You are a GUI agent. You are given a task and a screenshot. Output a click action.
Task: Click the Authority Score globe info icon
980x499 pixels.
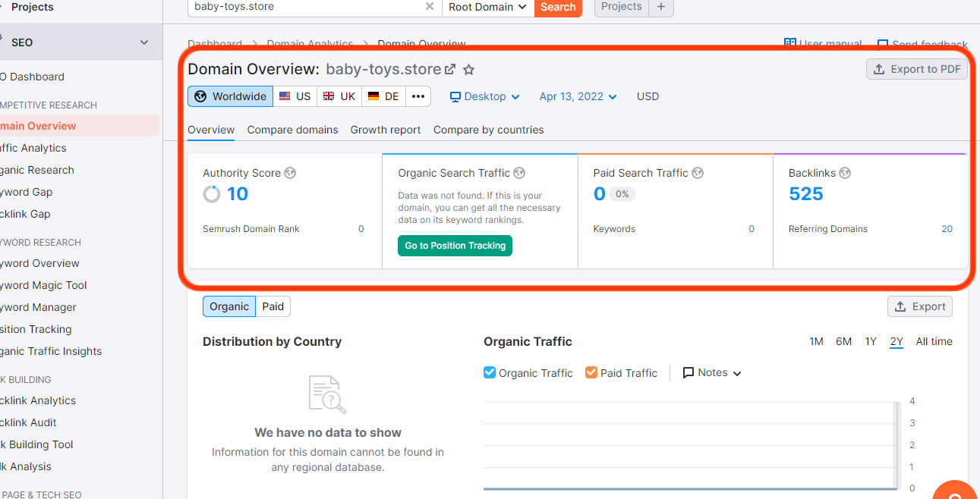pyautogui.click(x=290, y=173)
